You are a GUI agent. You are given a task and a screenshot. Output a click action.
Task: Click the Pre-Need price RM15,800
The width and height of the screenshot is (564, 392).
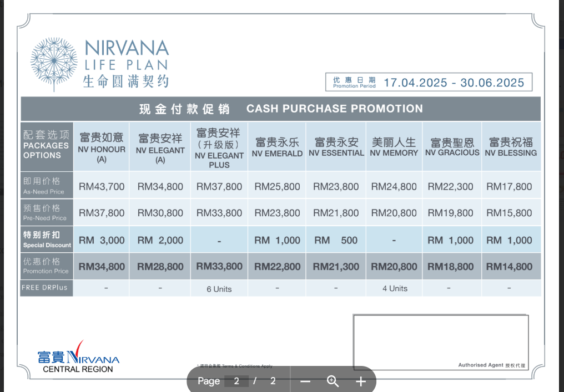(509, 213)
